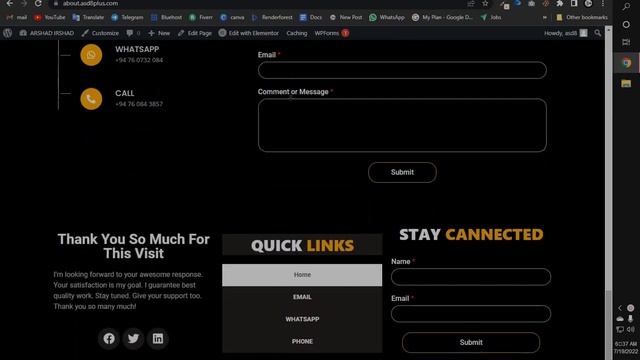Open the YouTube bookmark

pyautogui.click(x=50, y=18)
